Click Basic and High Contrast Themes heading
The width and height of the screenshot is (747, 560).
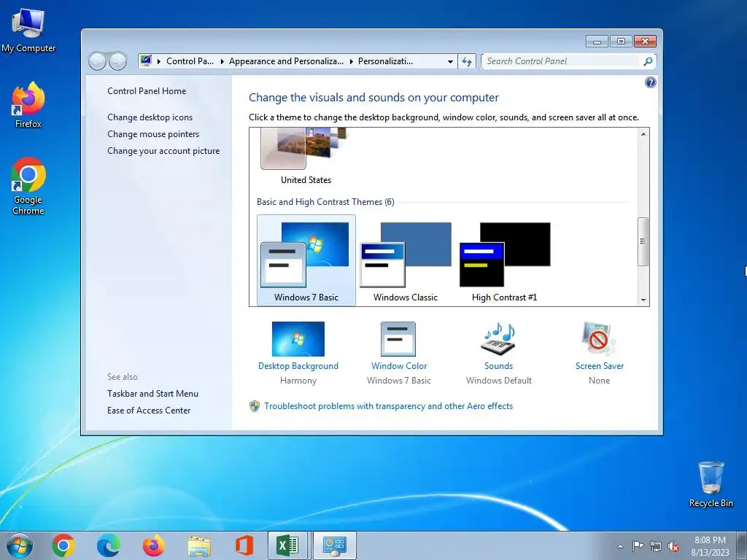pos(325,202)
